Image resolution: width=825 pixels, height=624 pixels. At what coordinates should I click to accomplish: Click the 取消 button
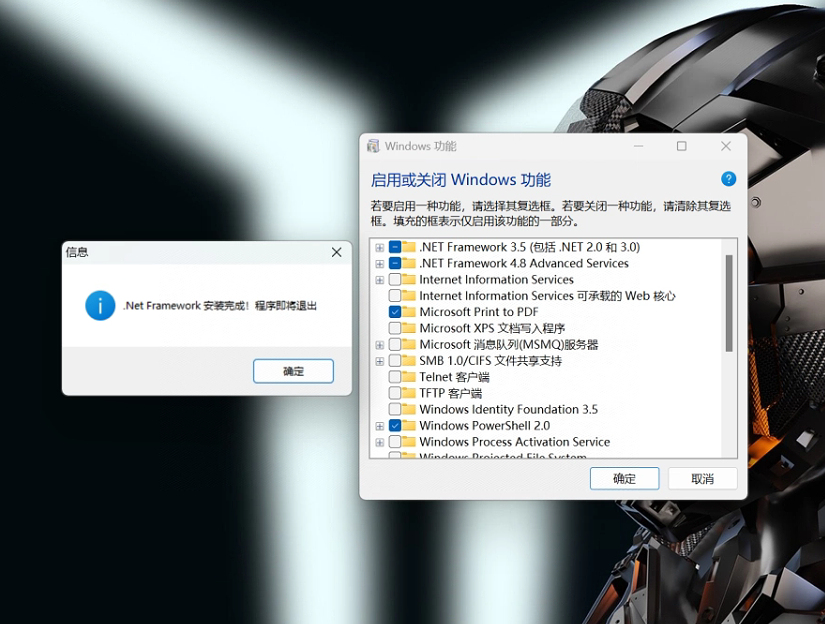pos(703,478)
